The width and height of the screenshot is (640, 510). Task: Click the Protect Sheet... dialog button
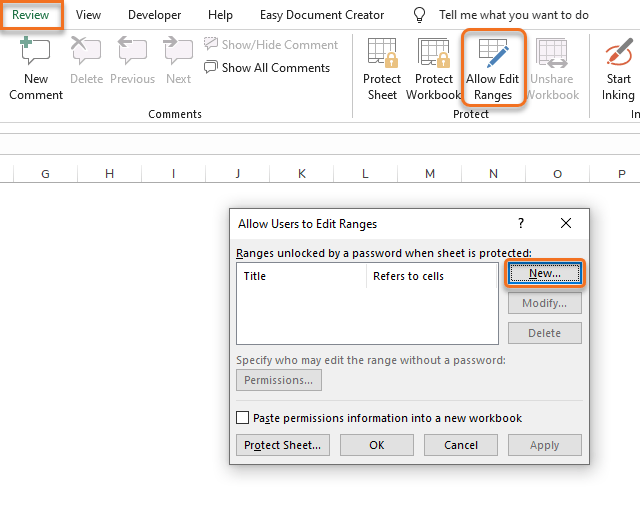pos(283,445)
